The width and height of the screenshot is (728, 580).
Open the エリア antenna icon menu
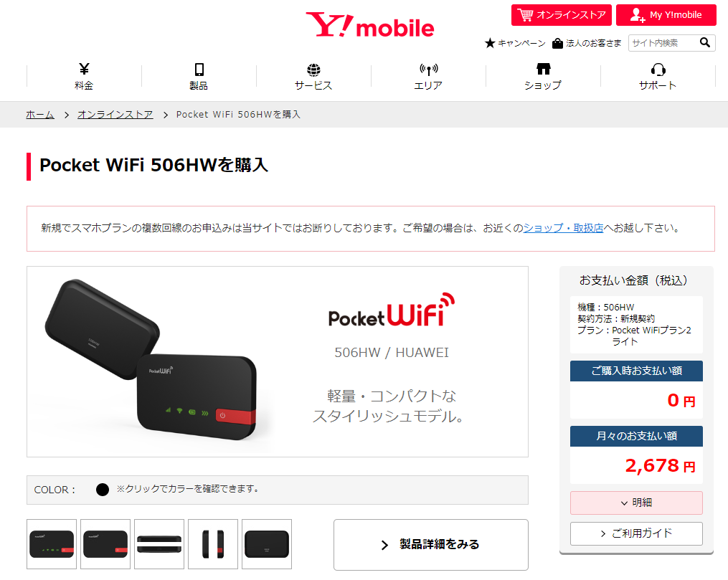(428, 76)
